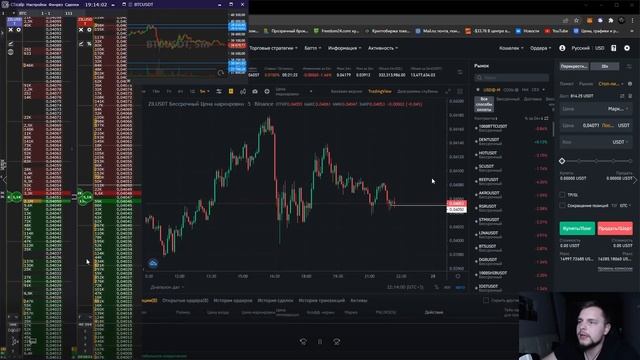Click the camera screenshot icon in the chart toolbar

255,91
